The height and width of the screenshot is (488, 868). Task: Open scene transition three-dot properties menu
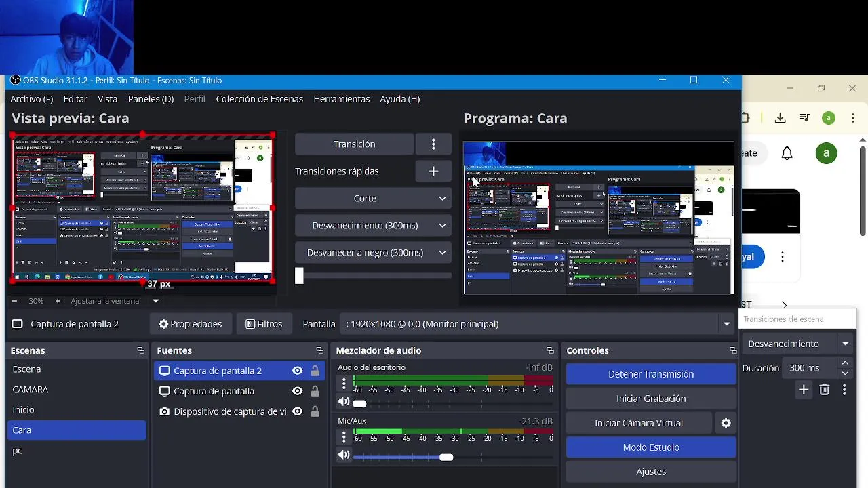[844, 390]
